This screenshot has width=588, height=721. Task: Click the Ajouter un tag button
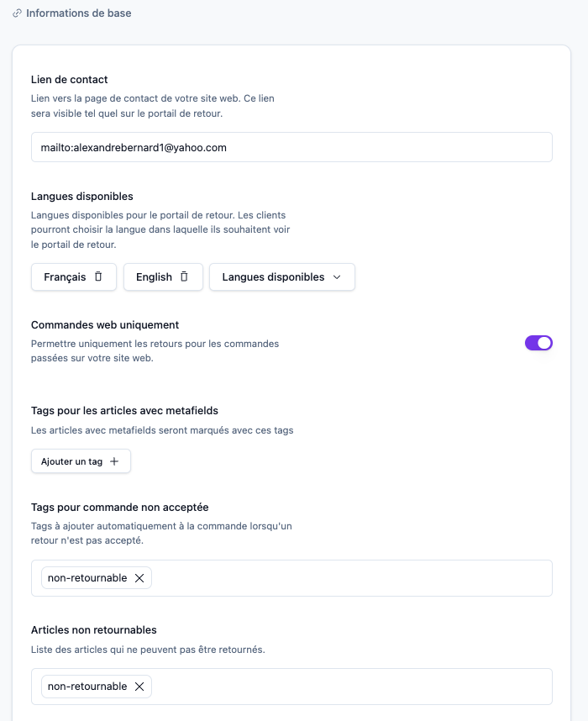81,461
